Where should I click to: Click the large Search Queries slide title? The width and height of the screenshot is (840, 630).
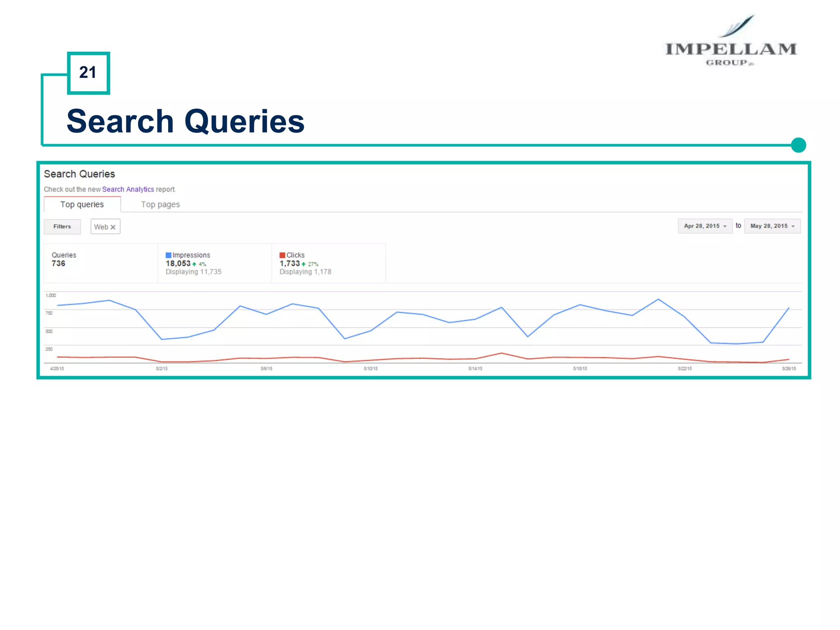click(x=185, y=121)
